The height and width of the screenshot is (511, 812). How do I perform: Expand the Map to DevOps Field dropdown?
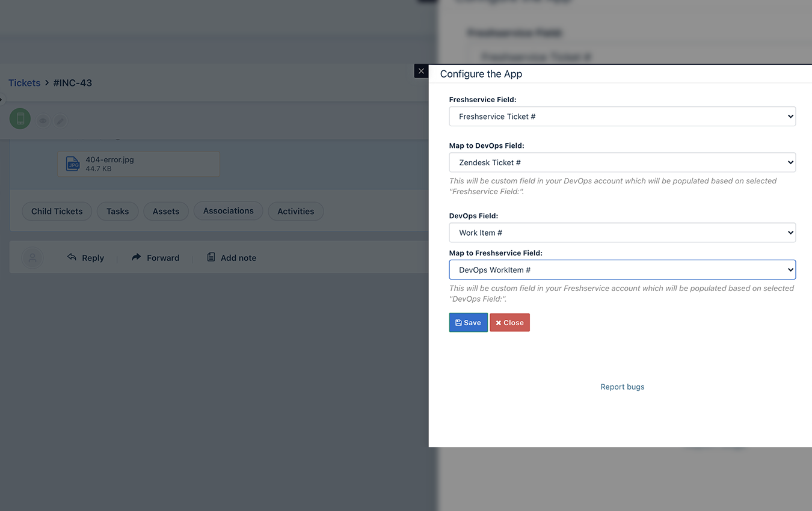622,162
